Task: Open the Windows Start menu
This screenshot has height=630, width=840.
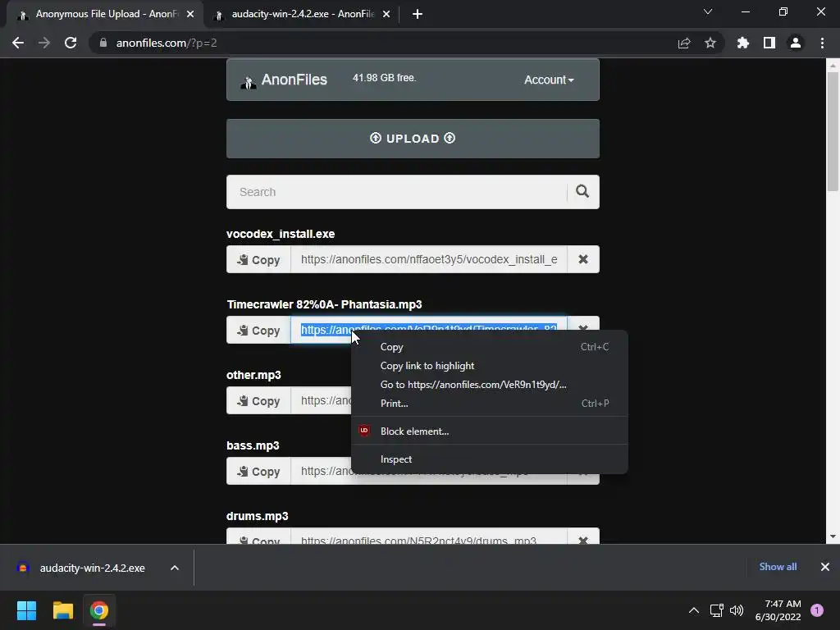Action: [x=26, y=610]
